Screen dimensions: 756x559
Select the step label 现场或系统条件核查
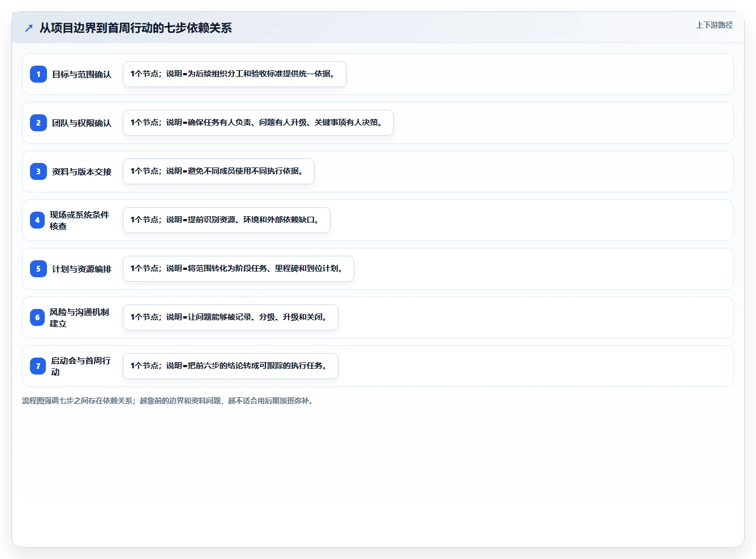point(79,220)
